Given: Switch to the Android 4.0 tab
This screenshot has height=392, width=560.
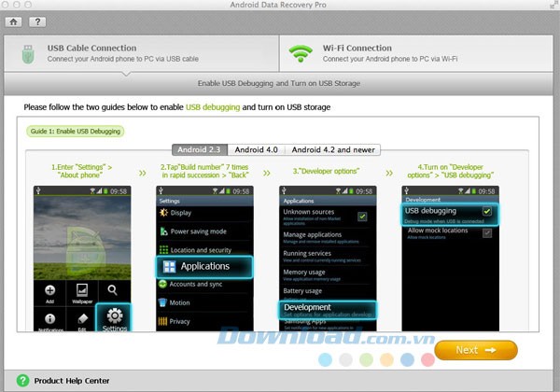Looking at the screenshot, I should (x=256, y=148).
